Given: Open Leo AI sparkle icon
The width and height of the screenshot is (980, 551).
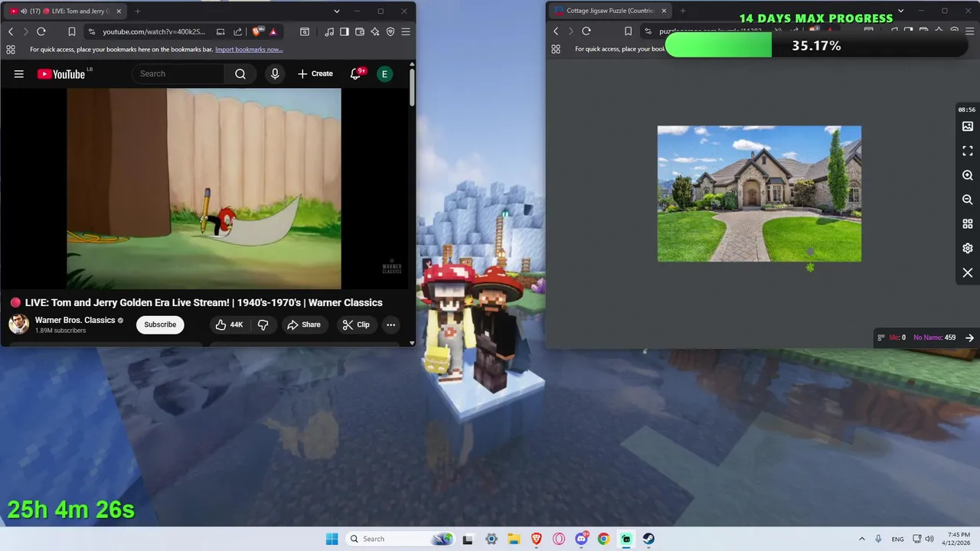Looking at the screenshot, I should pyautogui.click(x=375, y=31).
